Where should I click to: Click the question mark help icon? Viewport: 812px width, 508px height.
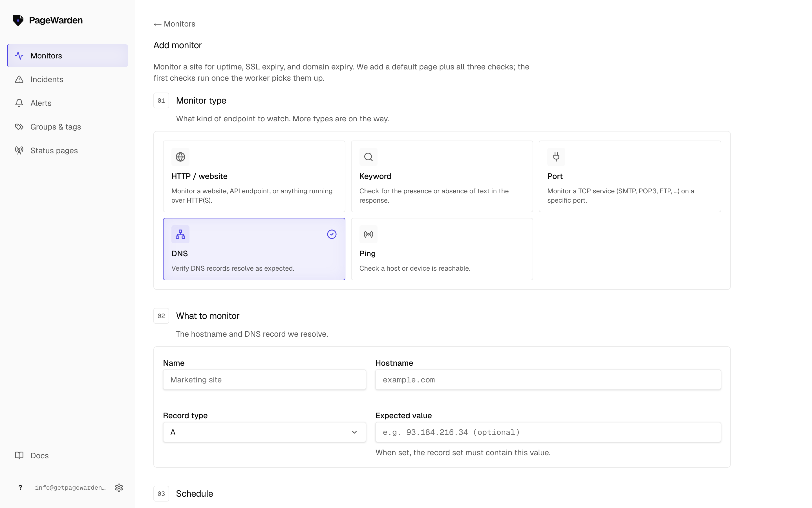tap(20, 487)
